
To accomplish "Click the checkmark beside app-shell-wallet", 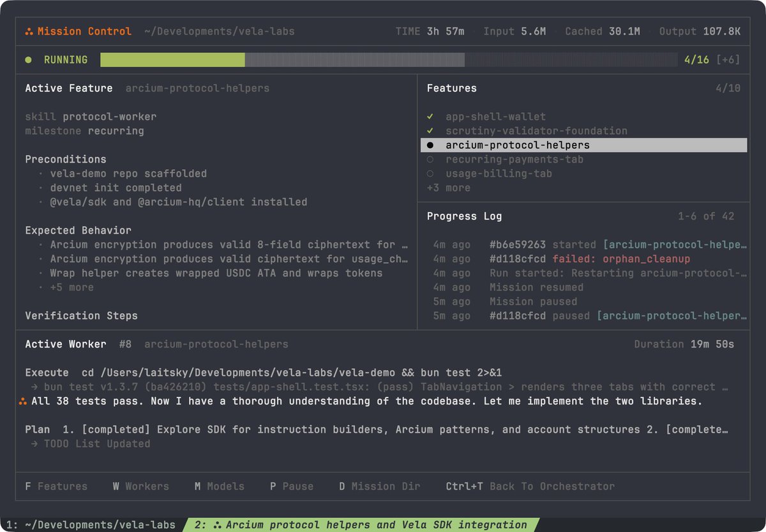I will pyautogui.click(x=430, y=117).
